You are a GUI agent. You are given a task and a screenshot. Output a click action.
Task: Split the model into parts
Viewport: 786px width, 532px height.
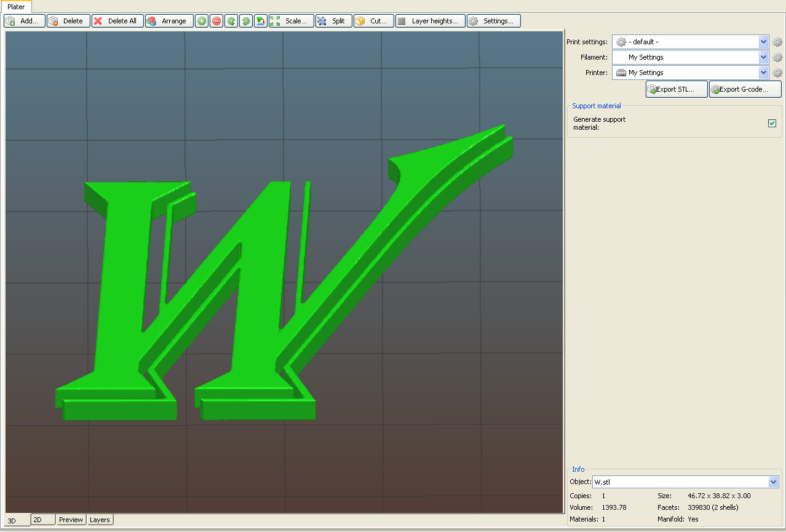[x=333, y=20]
